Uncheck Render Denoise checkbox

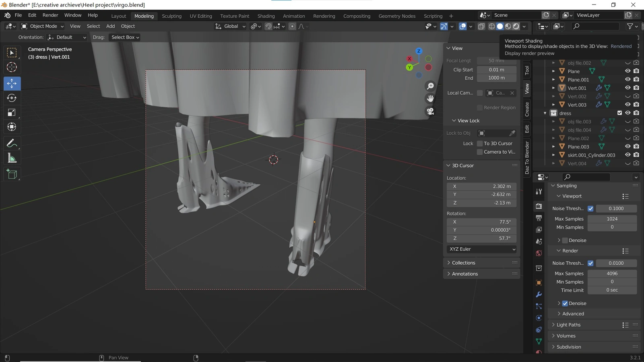(565, 303)
